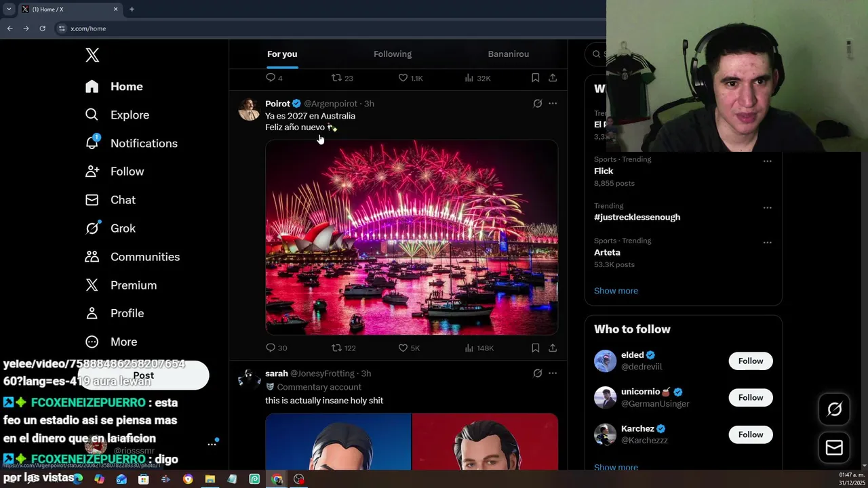The height and width of the screenshot is (488, 868).
Task: Reply to the post with 4 replies
Action: coord(274,78)
